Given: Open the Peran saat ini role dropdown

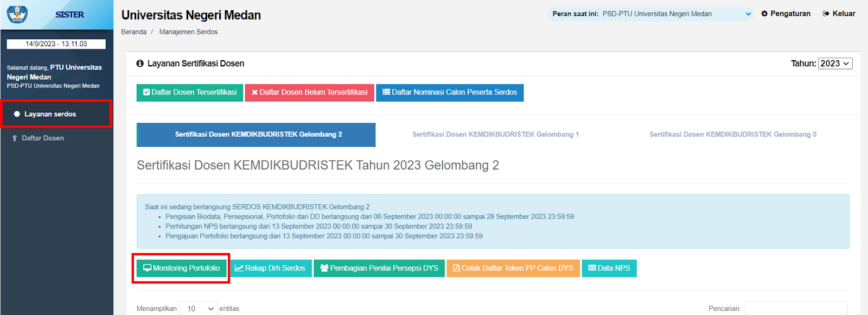Looking at the screenshot, I should pos(651,14).
